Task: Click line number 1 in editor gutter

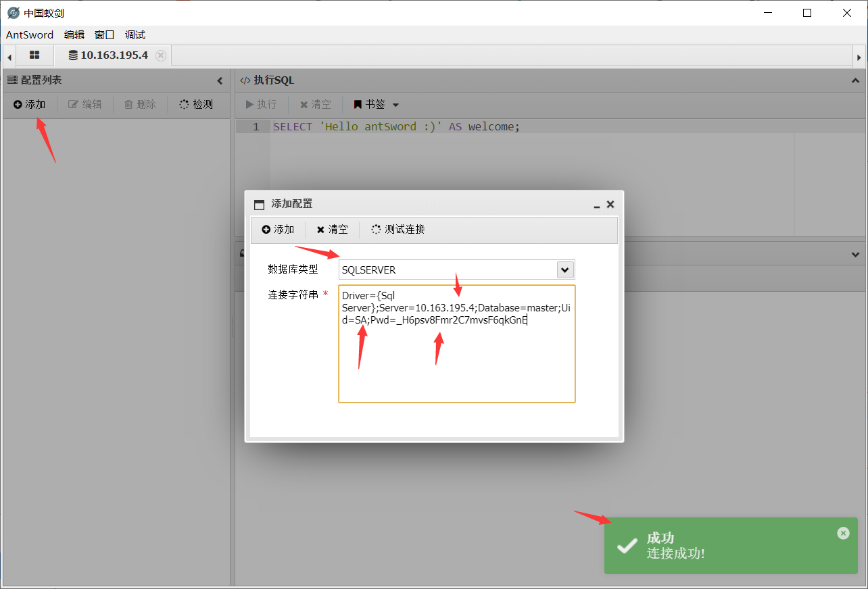Action: tap(256, 126)
